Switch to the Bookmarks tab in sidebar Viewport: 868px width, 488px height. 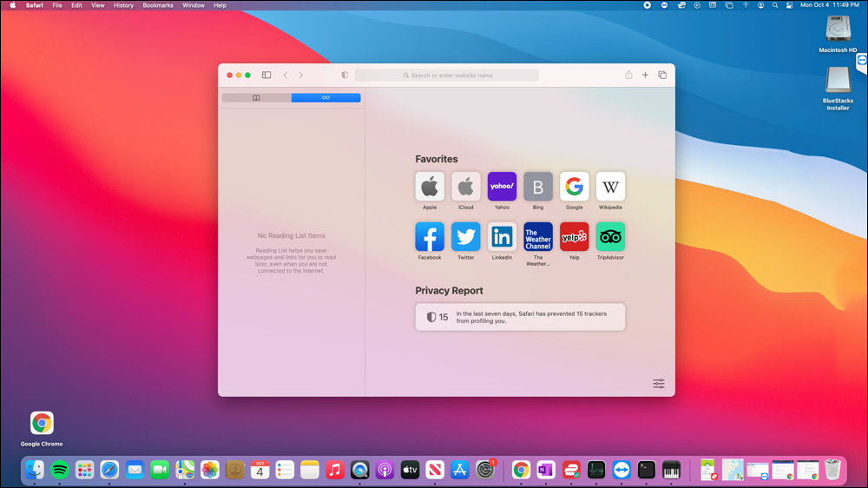point(256,97)
